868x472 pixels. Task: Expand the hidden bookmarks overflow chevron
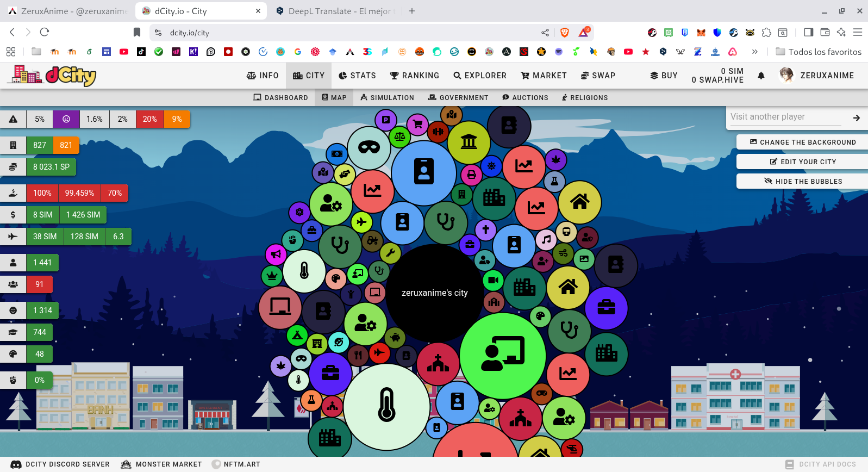tap(754, 52)
